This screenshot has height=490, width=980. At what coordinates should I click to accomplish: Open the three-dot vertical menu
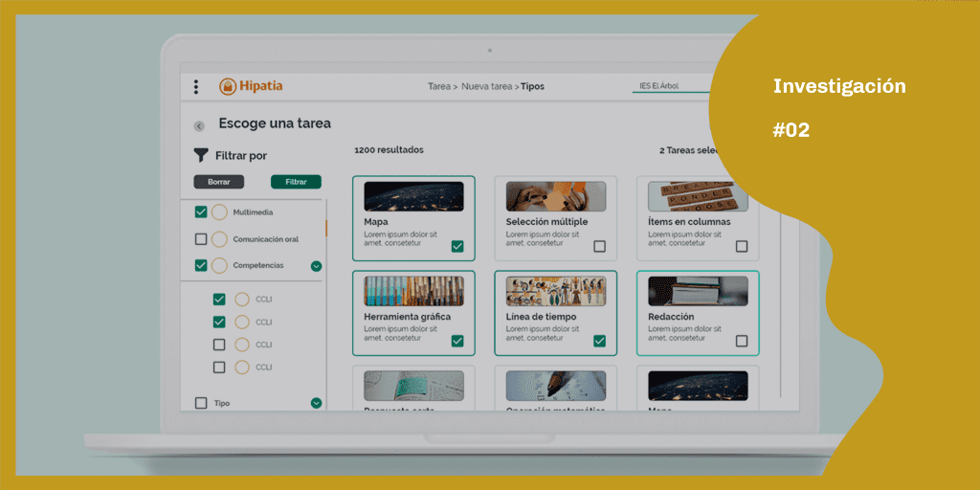click(196, 87)
